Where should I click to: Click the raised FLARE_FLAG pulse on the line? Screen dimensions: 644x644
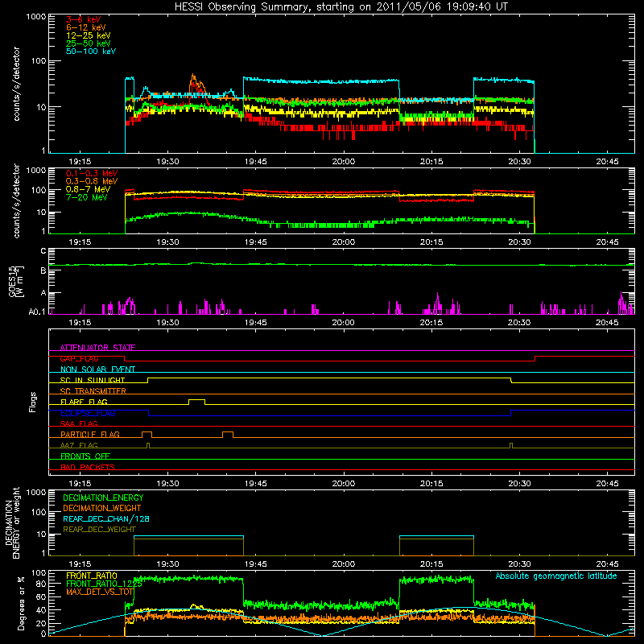pos(196,402)
